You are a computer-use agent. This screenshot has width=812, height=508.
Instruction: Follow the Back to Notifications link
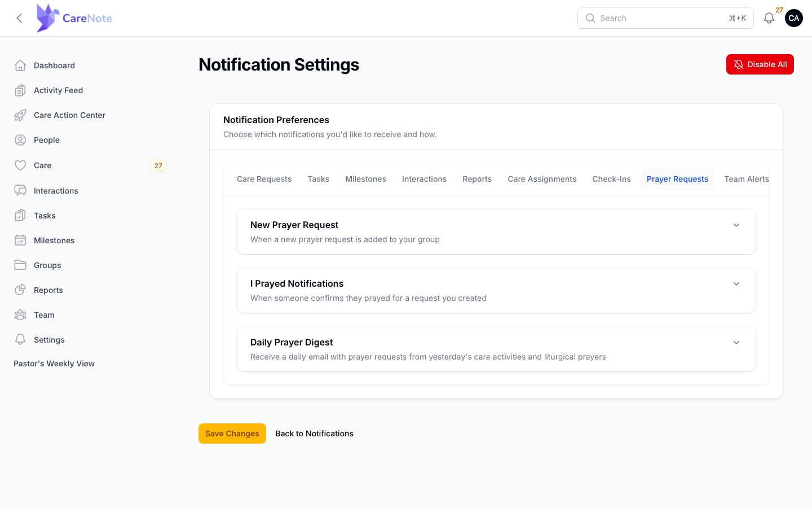tap(314, 433)
